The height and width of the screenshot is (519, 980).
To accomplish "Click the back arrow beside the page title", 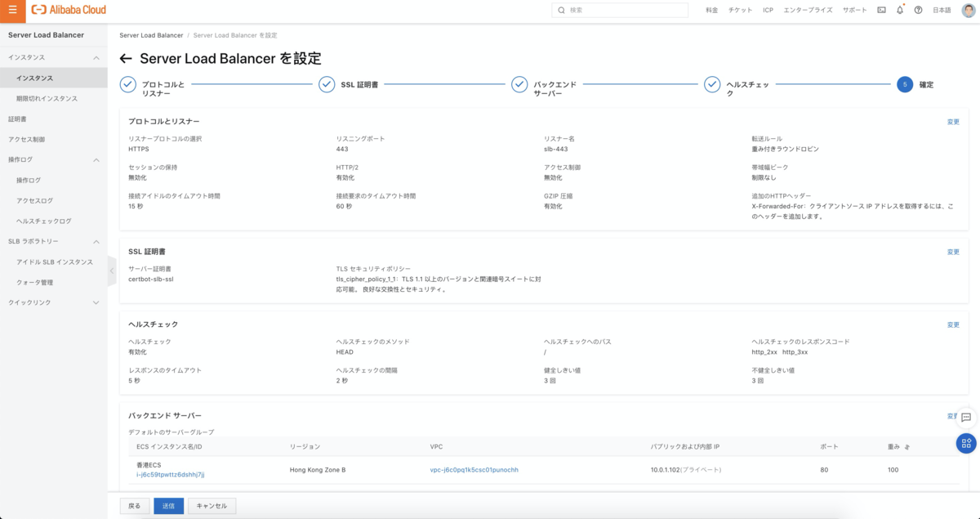I will (126, 59).
